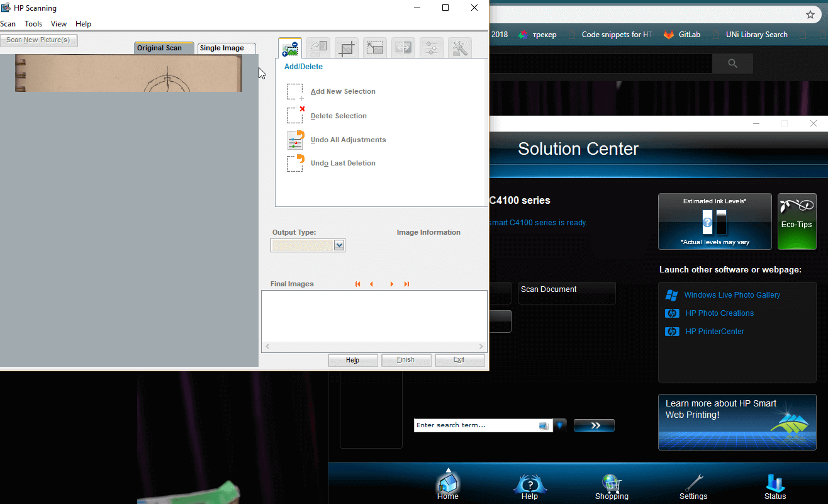The width and height of the screenshot is (828, 504).
Task: Open Shopping in Solution Center
Action: 612,486
